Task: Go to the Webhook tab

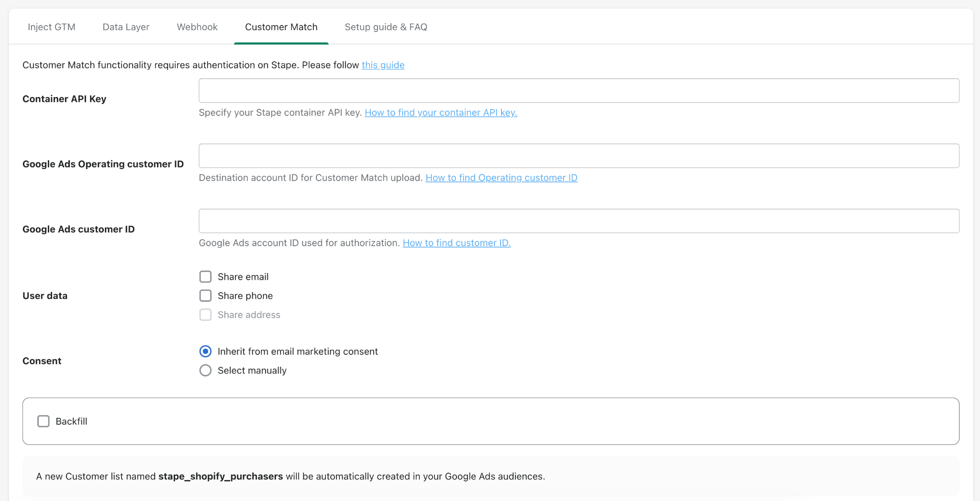Action: (197, 27)
